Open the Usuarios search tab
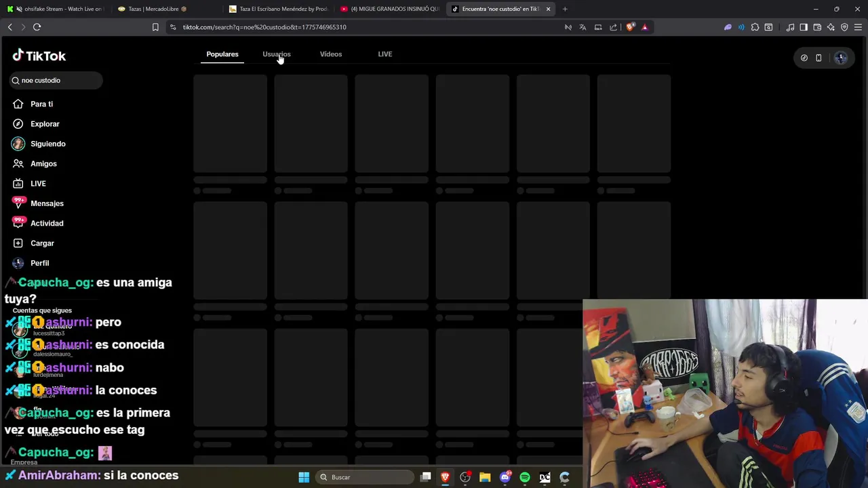Viewport: 868px width, 488px height. (x=276, y=54)
